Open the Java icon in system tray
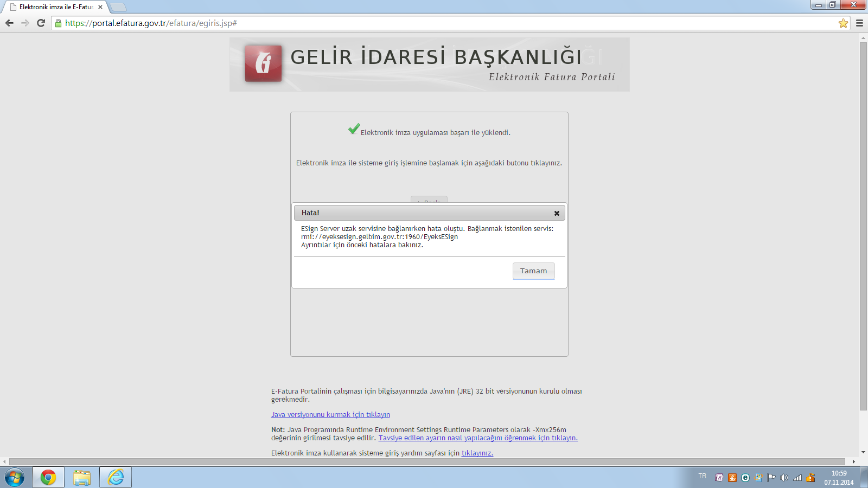The width and height of the screenshot is (868, 488). coord(732,478)
